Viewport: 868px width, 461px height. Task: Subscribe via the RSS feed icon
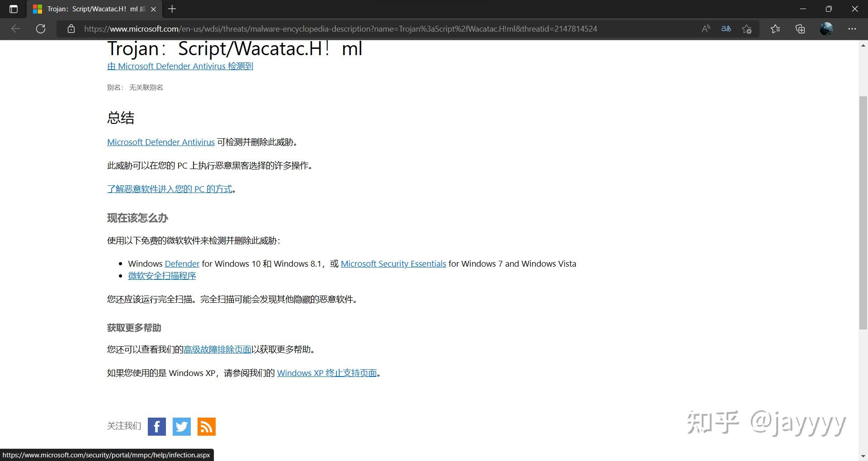tap(206, 426)
